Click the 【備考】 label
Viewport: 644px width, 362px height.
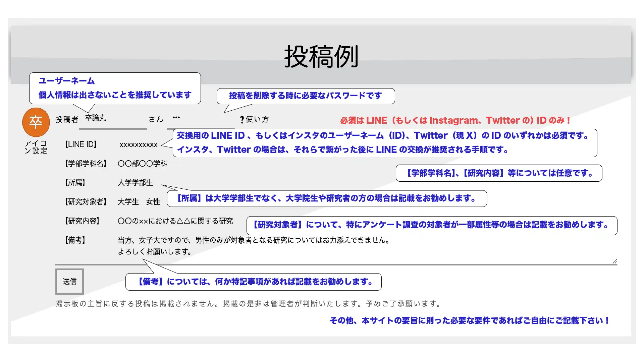tap(75, 240)
